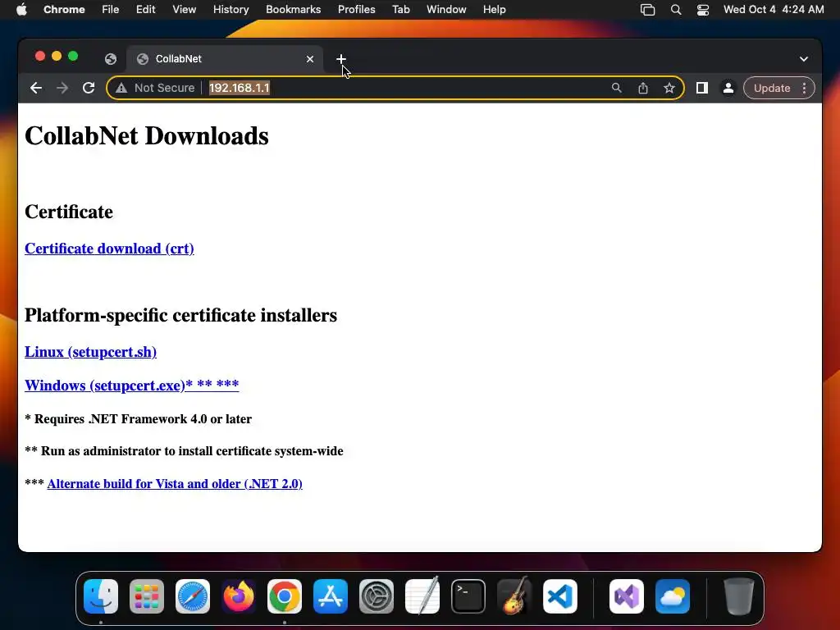Open Stage Manager icon in menu bar
840x630 pixels.
[648, 10]
